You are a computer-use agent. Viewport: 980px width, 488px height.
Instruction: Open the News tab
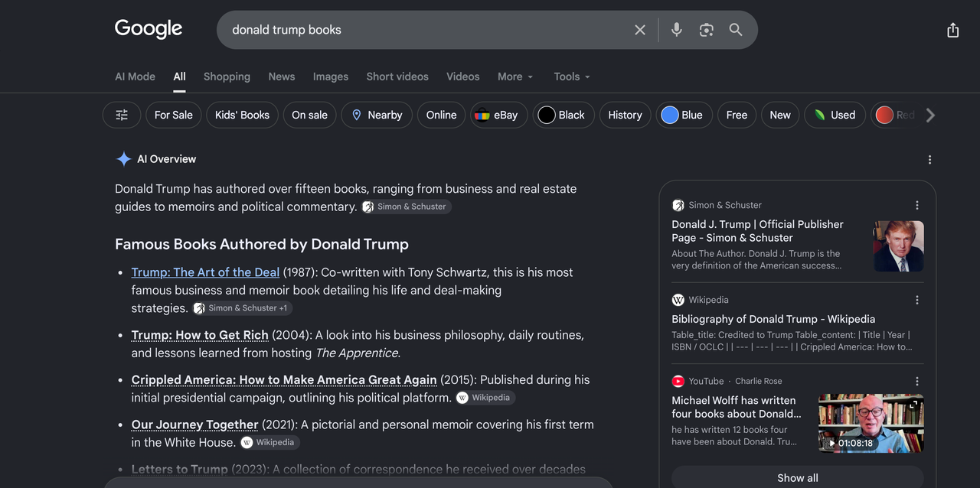pyautogui.click(x=282, y=76)
